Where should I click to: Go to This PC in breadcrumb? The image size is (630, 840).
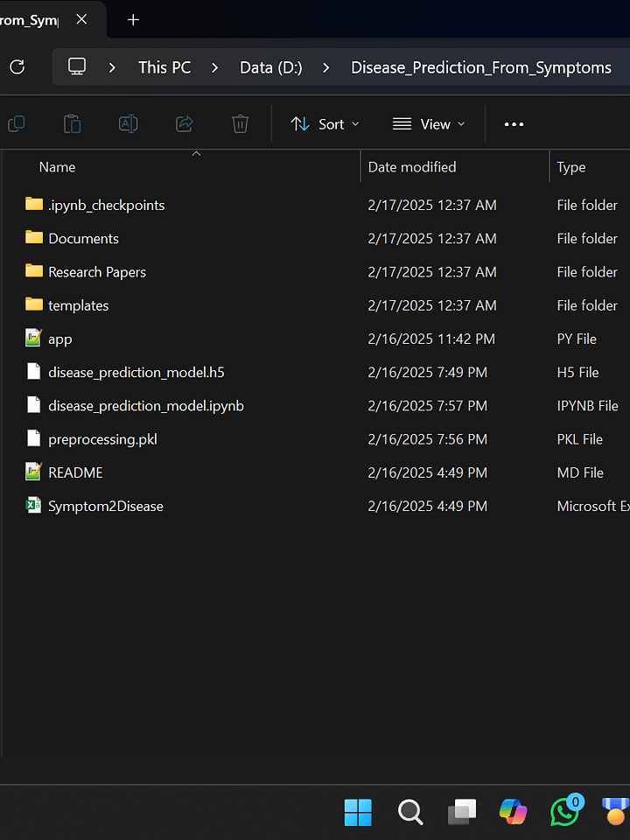[x=164, y=67]
